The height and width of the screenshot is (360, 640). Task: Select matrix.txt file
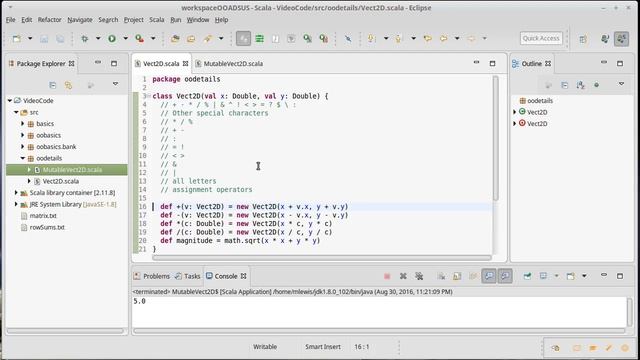[43, 216]
